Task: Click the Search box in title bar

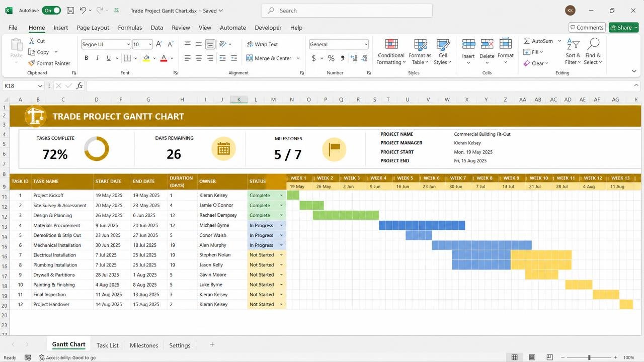Action: 347,11
